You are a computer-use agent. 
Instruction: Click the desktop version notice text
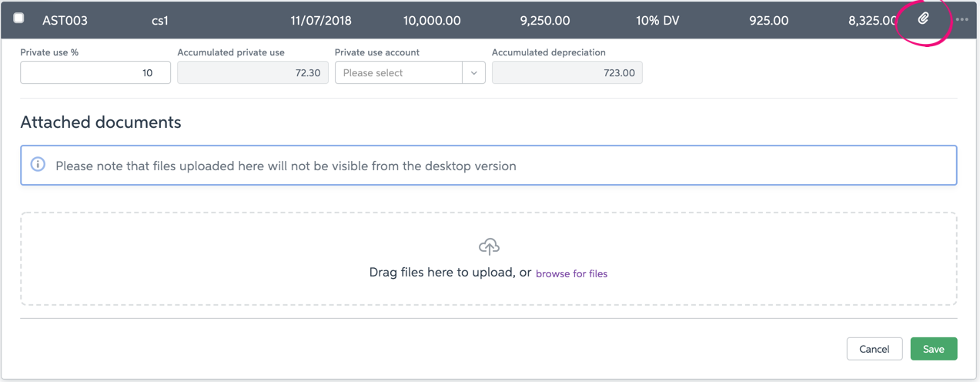286,166
